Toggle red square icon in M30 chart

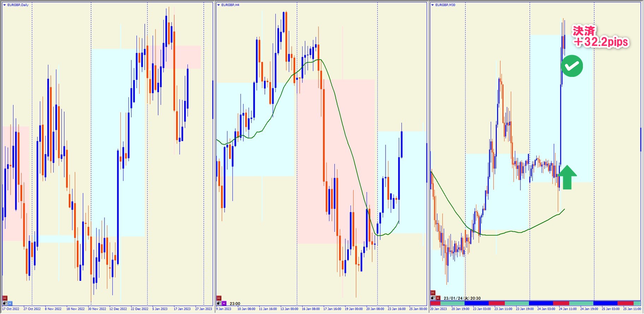click(438, 298)
